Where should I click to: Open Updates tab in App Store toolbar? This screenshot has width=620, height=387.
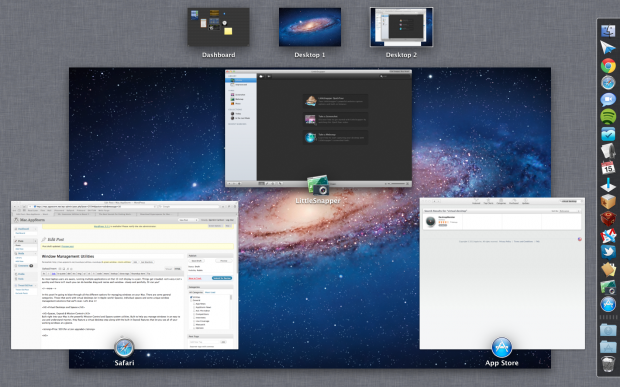pyautogui.click(x=525, y=202)
